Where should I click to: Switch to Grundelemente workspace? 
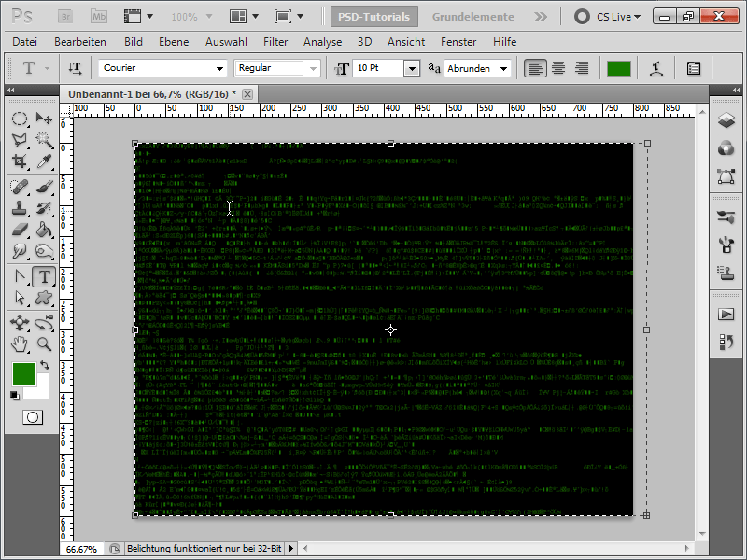tap(473, 17)
